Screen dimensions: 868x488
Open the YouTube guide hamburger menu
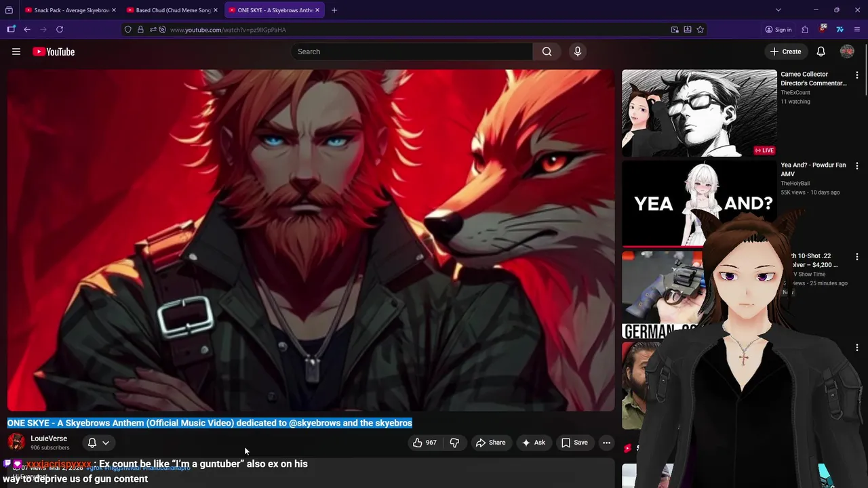click(x=16, y=52)
